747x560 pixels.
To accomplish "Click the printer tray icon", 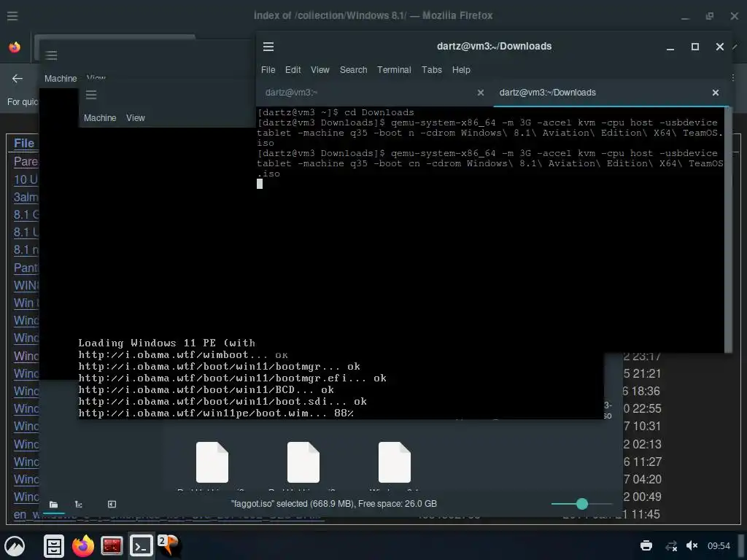I will [646, 545].
